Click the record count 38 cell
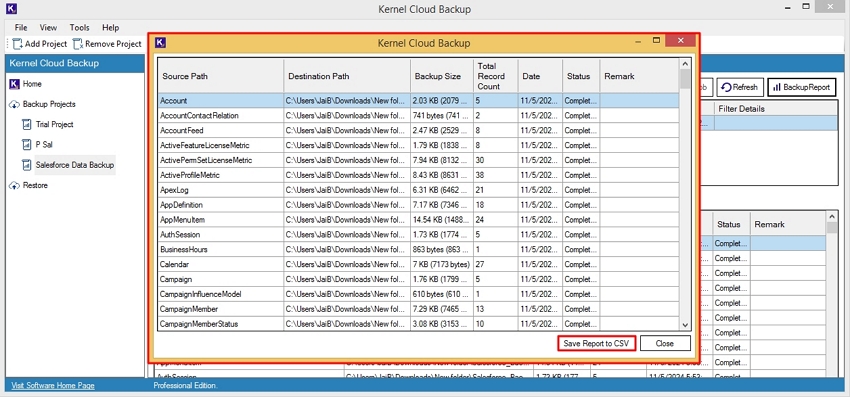This screenshot has height=397, width=850. pos(495,175)
